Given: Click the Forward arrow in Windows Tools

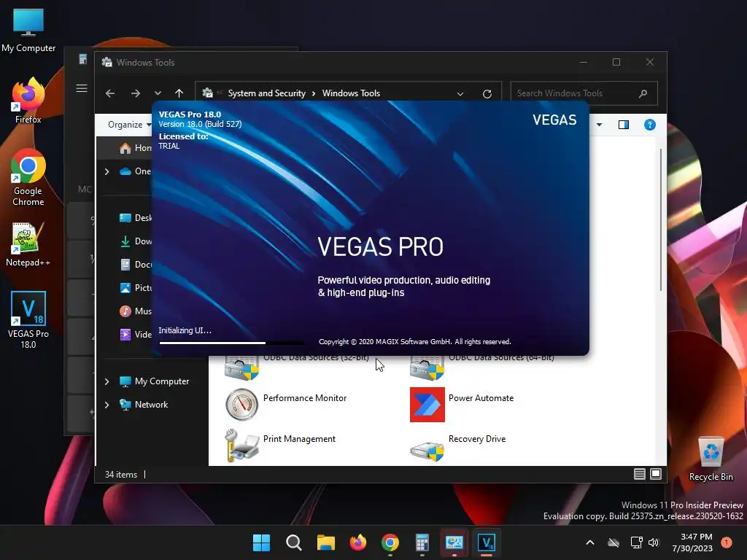Looking at the screenshot, I should click(135, 93).
